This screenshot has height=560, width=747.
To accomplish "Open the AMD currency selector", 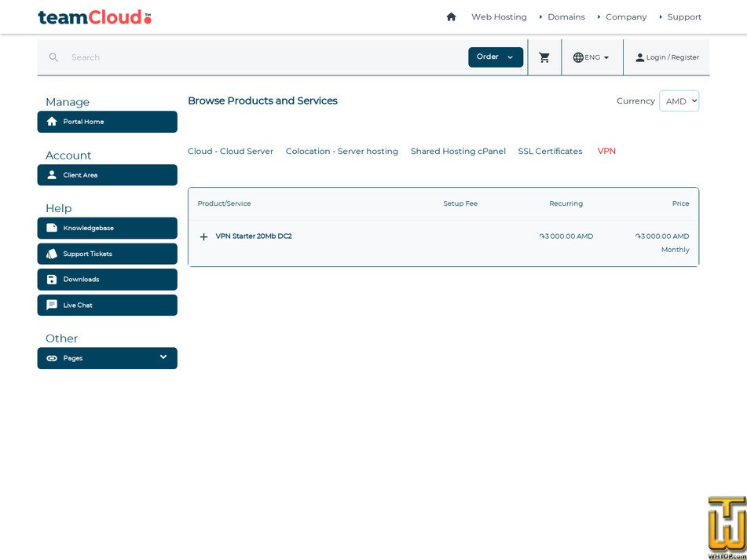I will pos(679,101).
